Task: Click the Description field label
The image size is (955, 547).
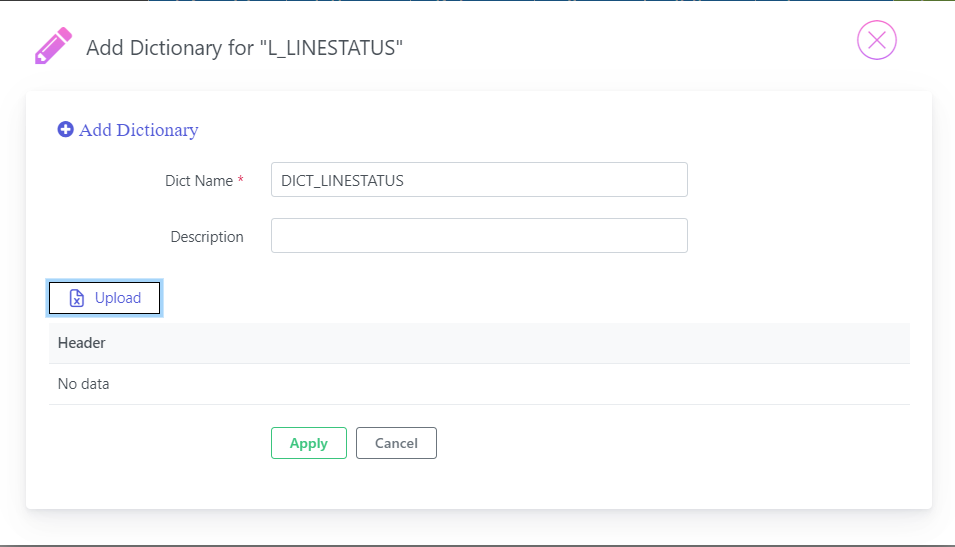Action: 207,237
